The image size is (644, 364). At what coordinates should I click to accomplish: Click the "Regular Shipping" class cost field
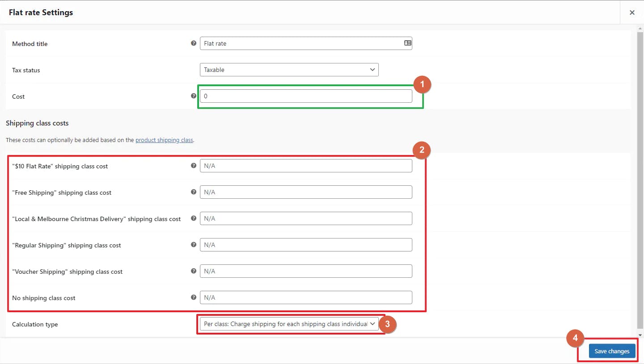click(x=306, y=245)
